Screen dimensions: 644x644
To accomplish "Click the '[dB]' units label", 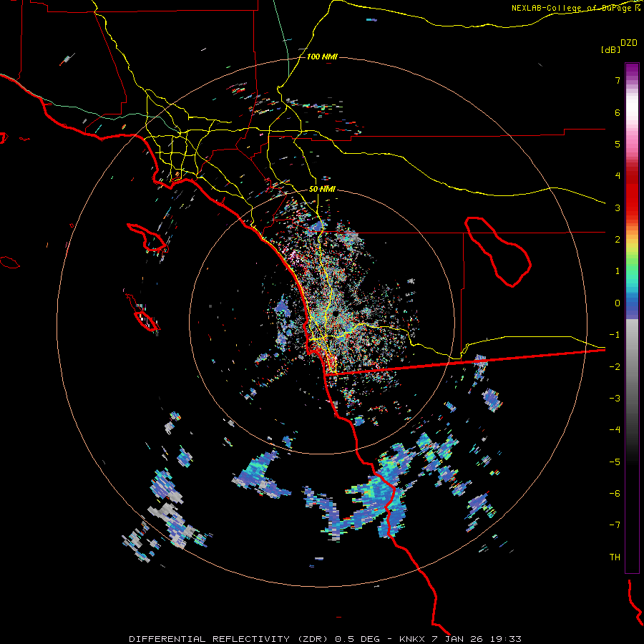I will [x=610, y=49].
